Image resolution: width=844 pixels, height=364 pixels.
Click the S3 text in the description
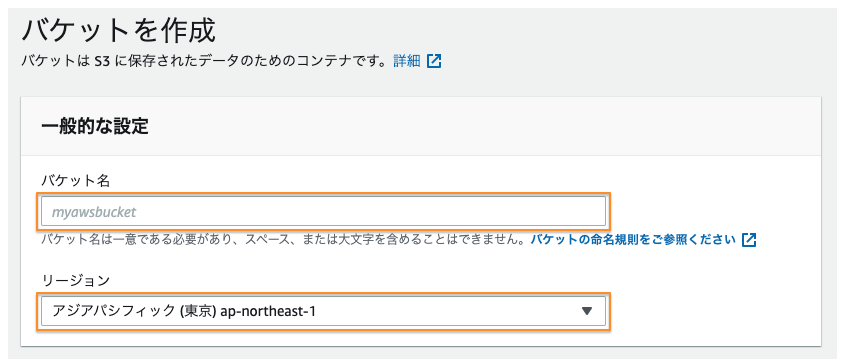click(102, 61)
